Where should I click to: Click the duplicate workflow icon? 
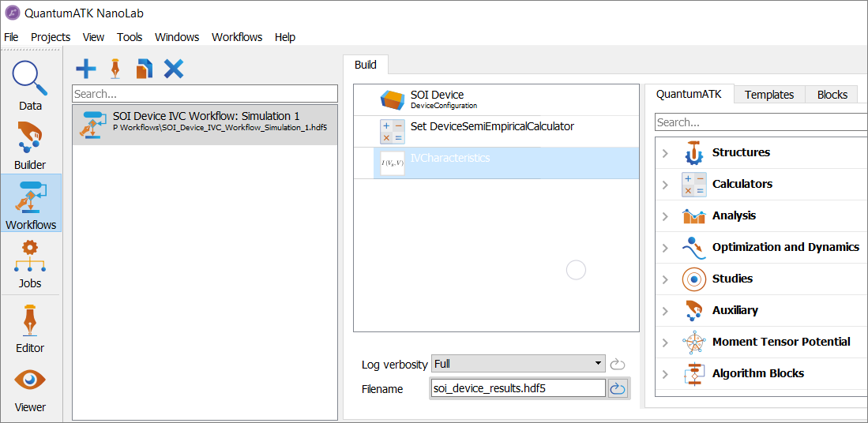[x=144, y=69]
